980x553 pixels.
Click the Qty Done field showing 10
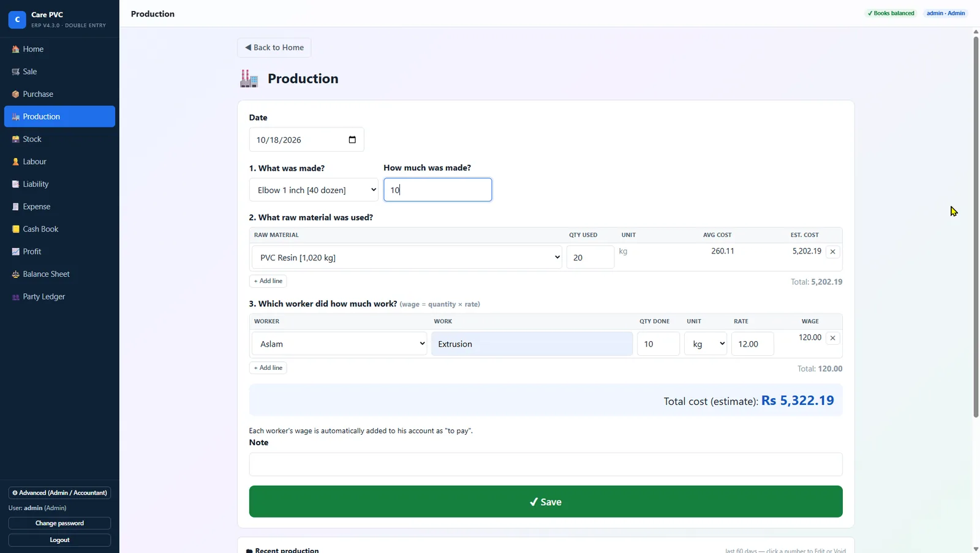coord(658,344)
